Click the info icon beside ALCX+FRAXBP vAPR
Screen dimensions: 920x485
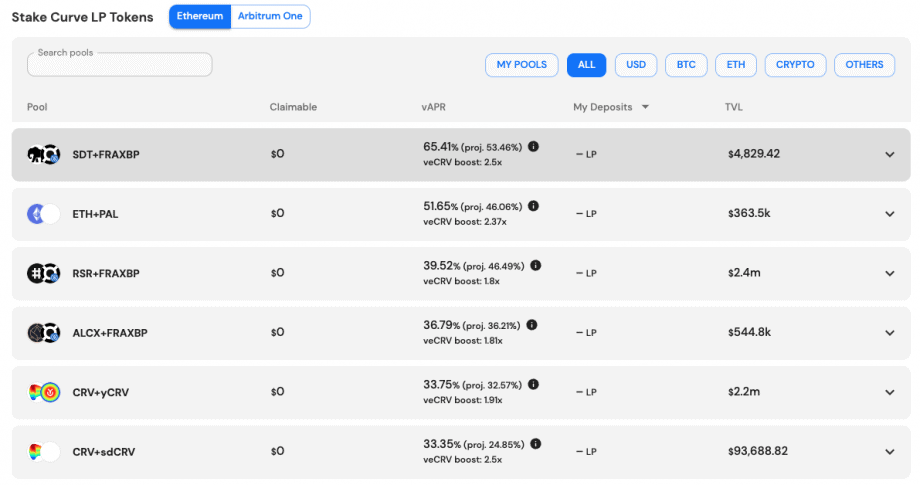[x=532, y=325]
